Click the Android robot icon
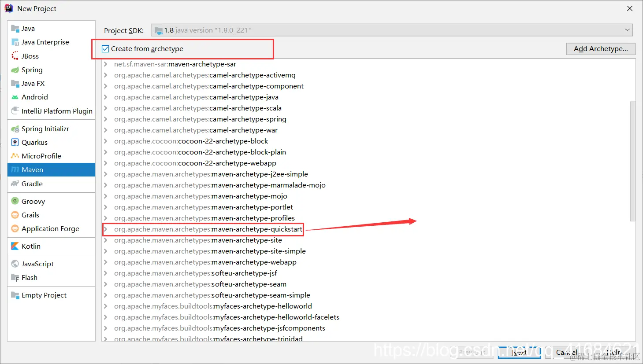Viewport: 643px width, 364px height. click(15, 97)
